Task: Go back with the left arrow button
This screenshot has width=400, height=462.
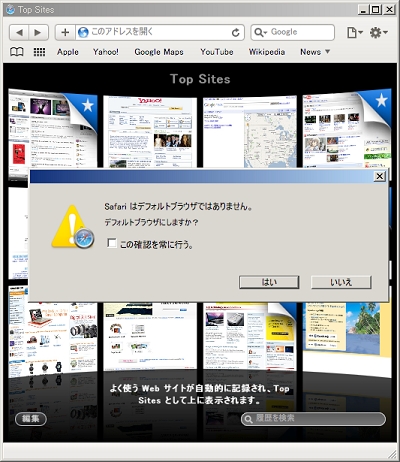Action: (19, 32)
